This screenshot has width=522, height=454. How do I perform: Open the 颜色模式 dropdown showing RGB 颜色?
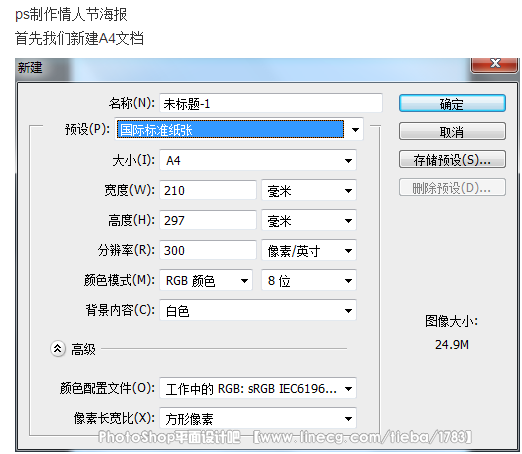coord(206,280)
